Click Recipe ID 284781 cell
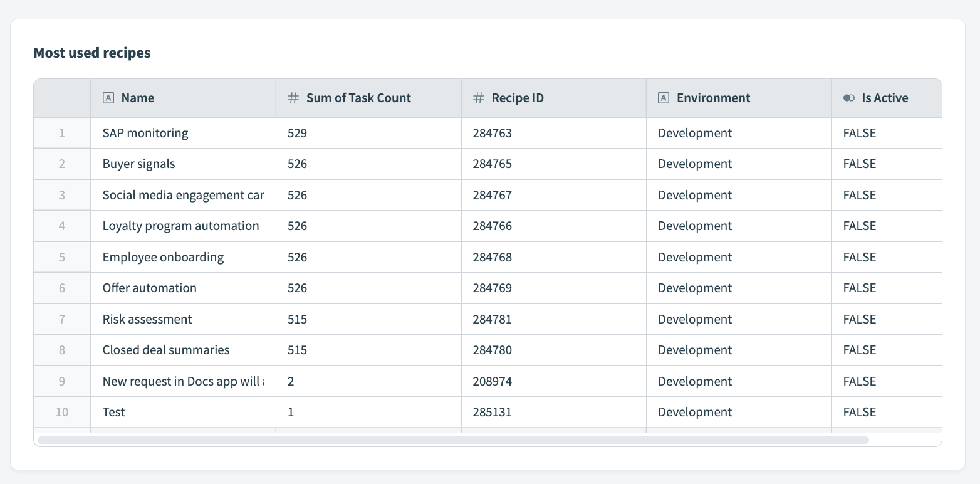 pyautogui.click(x=493, y=319)
